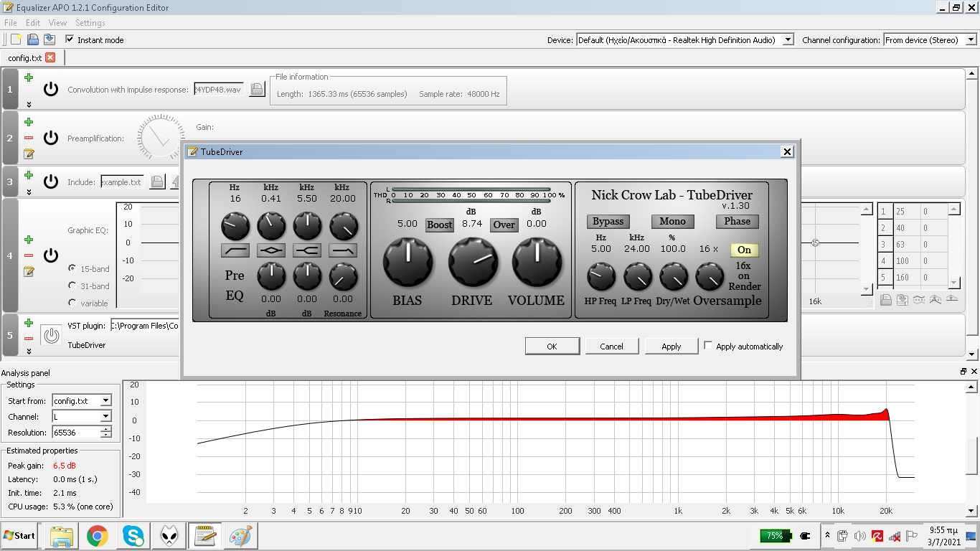Toggle power icon of the Convolution filter
Image resolution: width=980 pixels, height=551 pixels.
50,89
